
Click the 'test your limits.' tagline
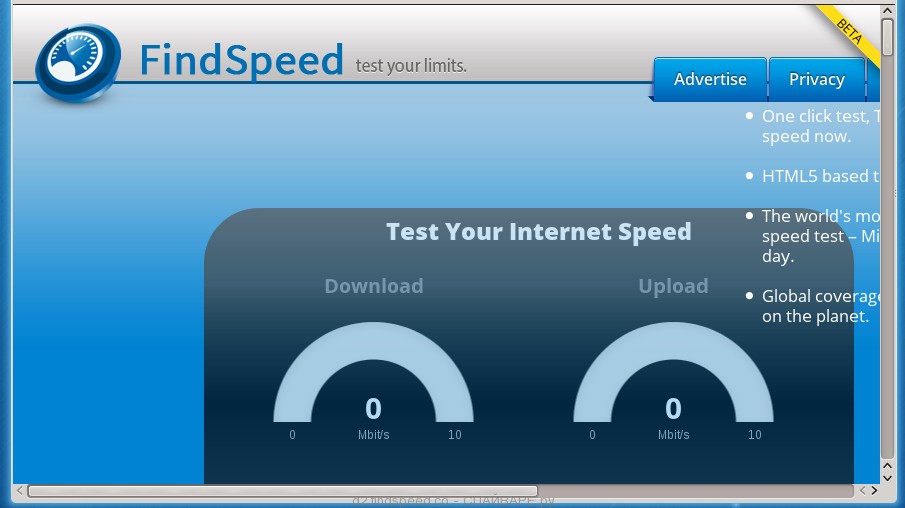click(411, 66)
